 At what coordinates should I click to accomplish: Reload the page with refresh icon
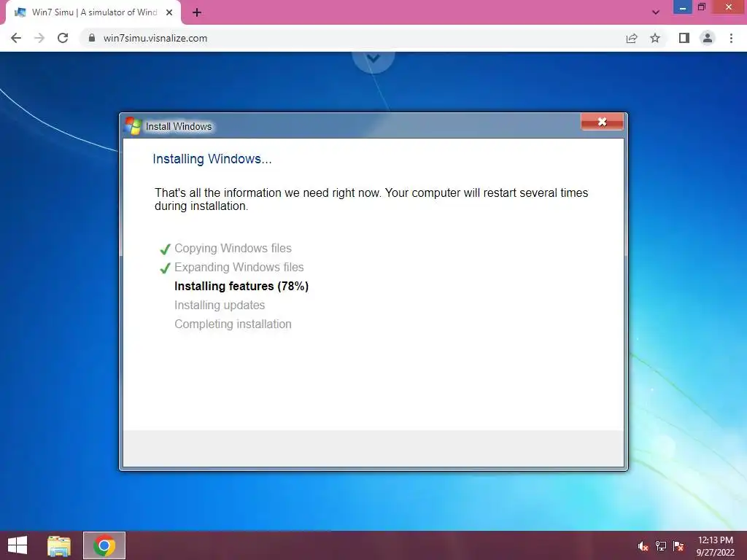[x=63, y=38]
